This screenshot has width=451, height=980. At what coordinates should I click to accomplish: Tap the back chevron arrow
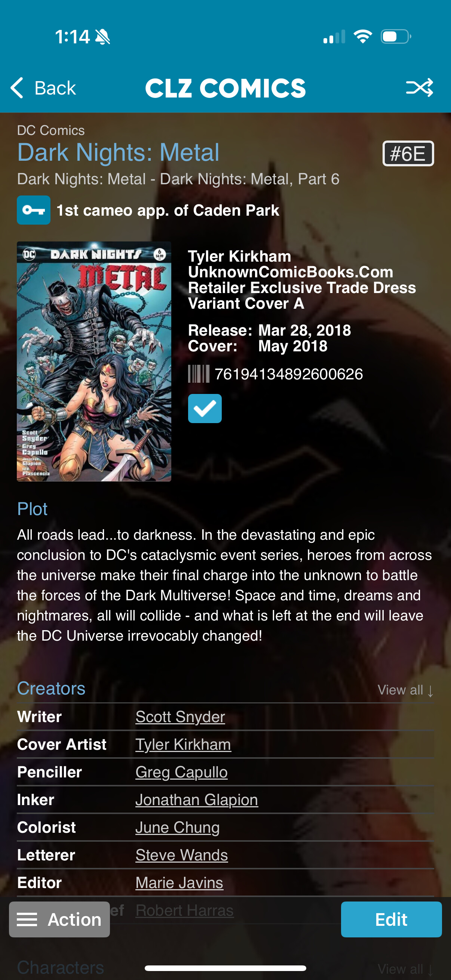tap(17, 88)
